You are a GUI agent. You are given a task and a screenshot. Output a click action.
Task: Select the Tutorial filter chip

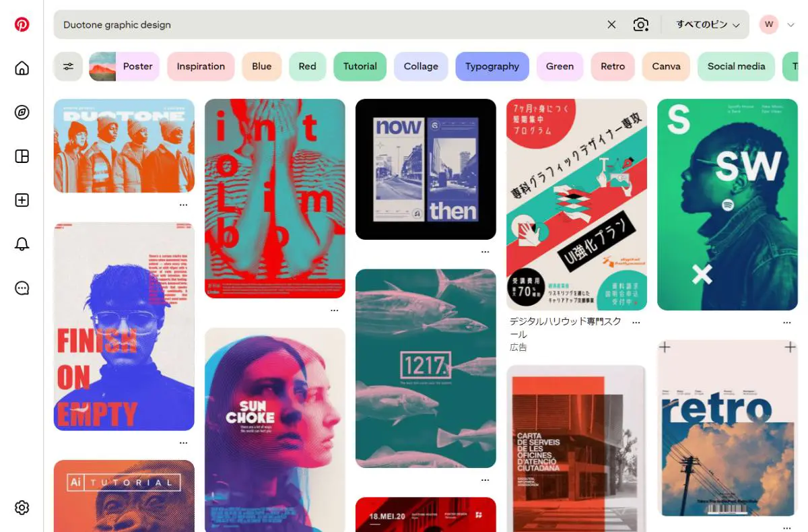pos(360,66)
